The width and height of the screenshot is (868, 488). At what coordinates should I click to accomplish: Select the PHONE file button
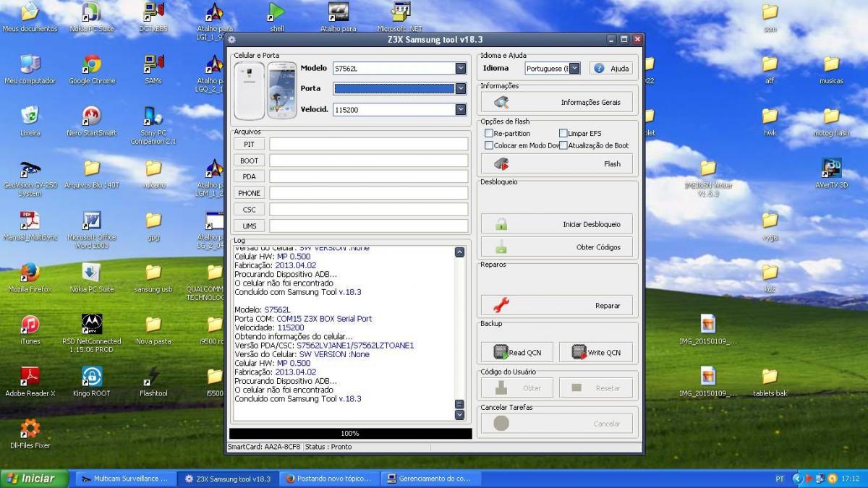point(250,193)
